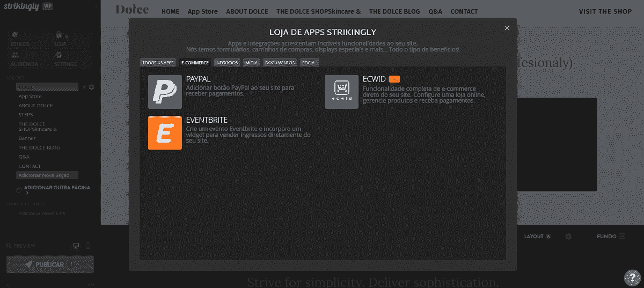
Task: Open App Store in the site navigation
Action: [x=203, y=11]
